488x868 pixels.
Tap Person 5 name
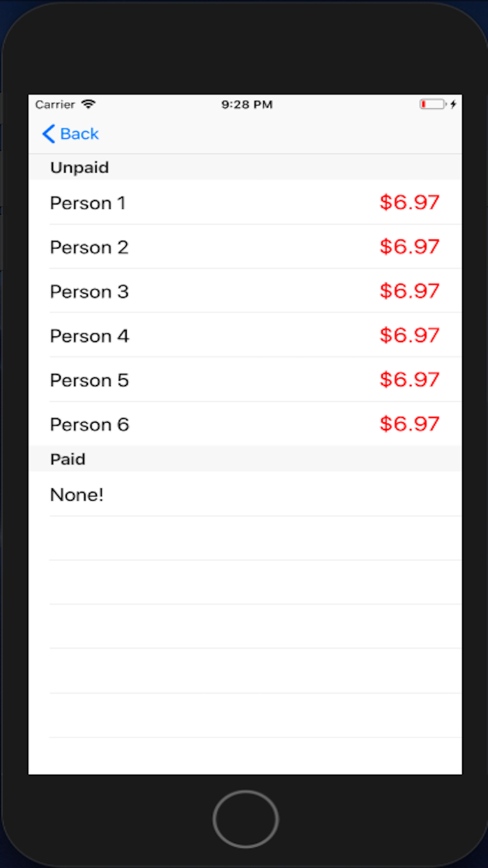tap(89, 380)
